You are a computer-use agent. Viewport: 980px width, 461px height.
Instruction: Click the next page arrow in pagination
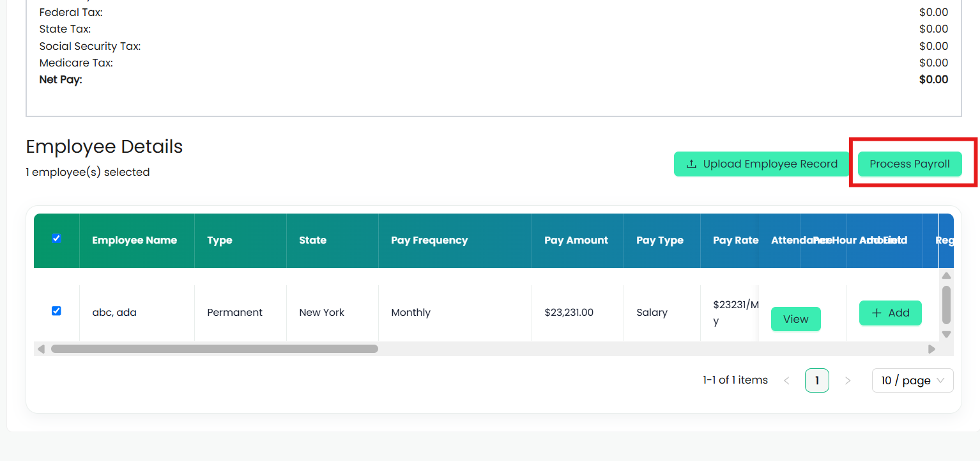point(848,380)
